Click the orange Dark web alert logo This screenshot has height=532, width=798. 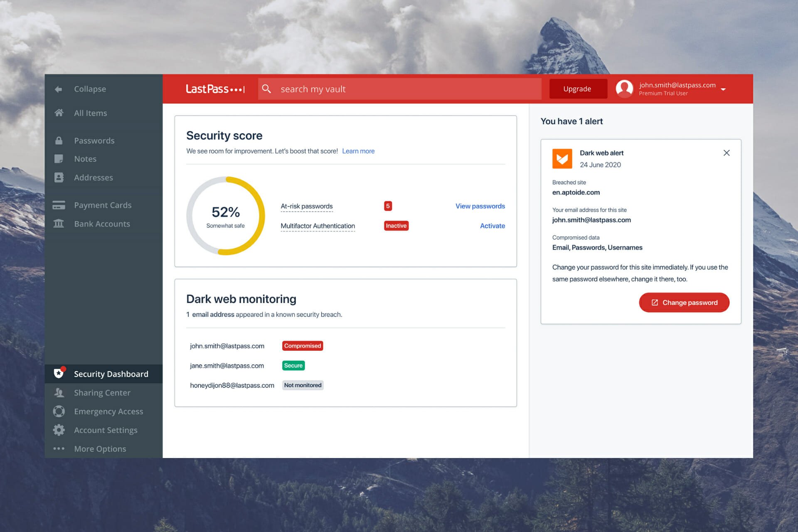(x=562, y=158)
